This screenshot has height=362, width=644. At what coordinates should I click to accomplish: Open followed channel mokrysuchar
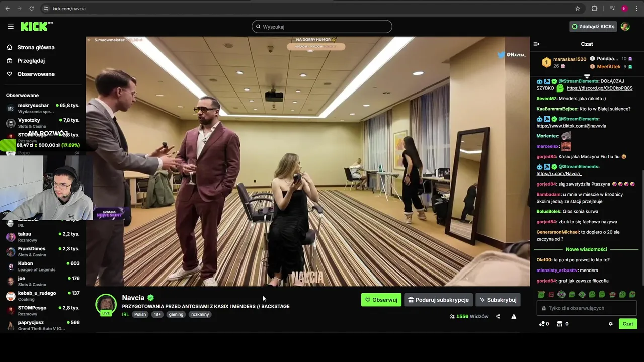pyautogui.click(x=43, y=108)
